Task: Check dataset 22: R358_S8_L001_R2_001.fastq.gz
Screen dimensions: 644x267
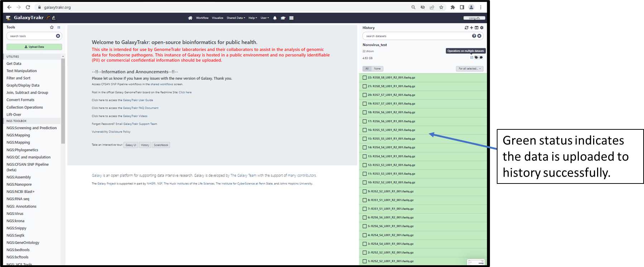Action: click(365, 77)
